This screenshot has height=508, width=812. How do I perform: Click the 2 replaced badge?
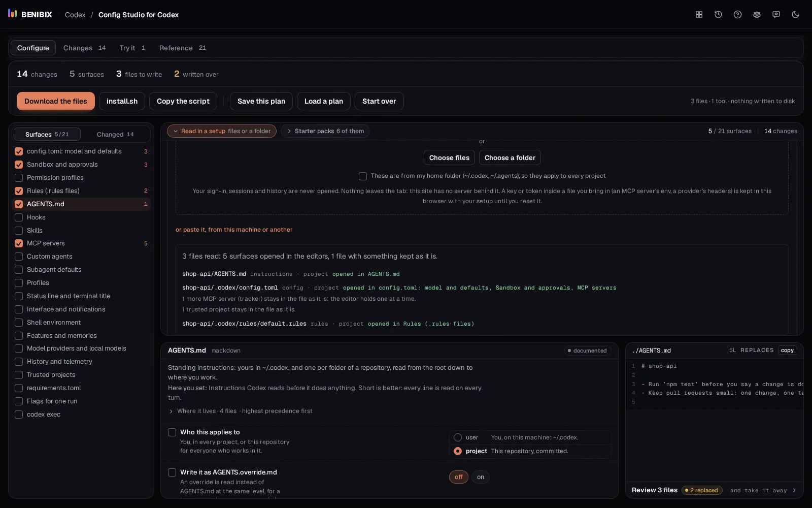(x=702, y=490)
